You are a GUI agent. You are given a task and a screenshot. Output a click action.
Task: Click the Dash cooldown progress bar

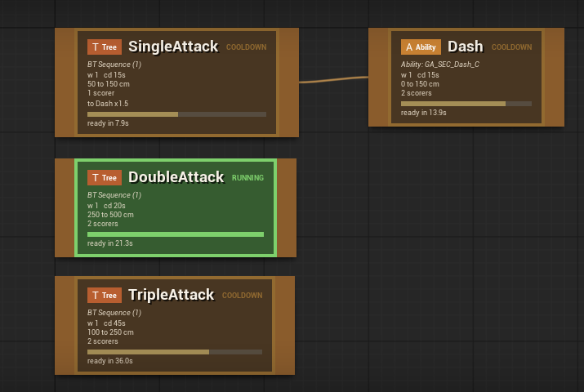[466, 104]
